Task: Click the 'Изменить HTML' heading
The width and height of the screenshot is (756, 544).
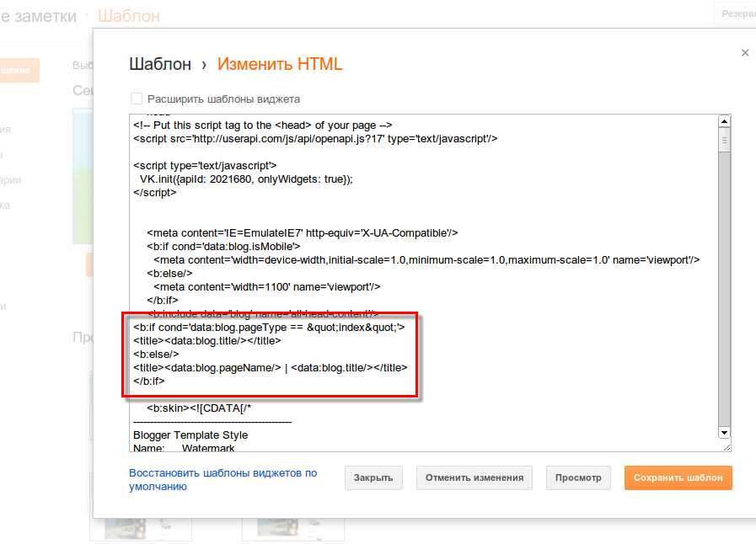Action: pyautogui.click(x=280, y=64)
